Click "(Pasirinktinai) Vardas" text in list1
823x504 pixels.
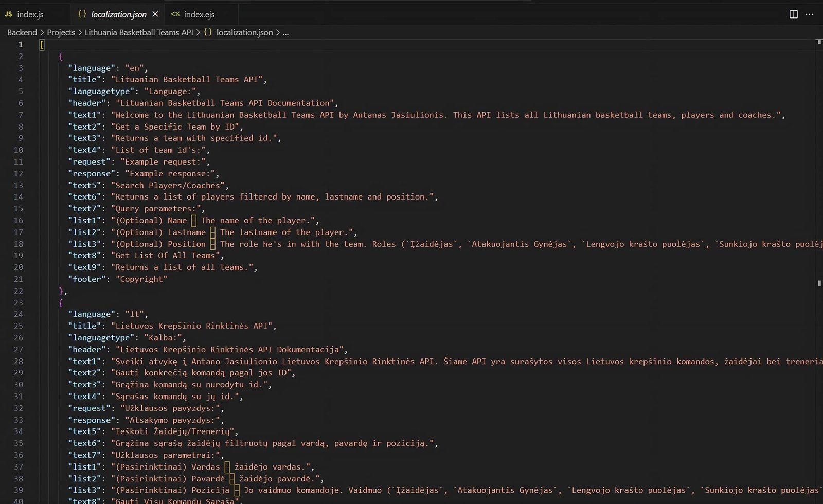click(168, 466)
